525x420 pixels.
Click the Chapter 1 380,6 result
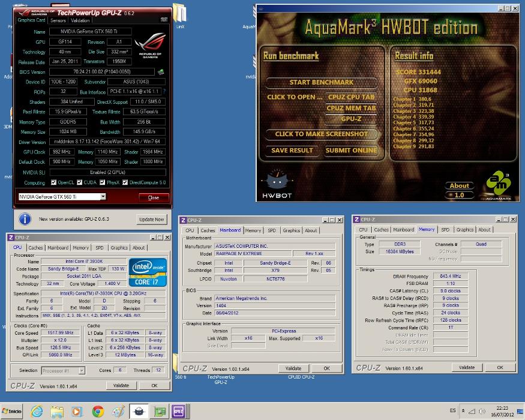[x=412, y=99]
